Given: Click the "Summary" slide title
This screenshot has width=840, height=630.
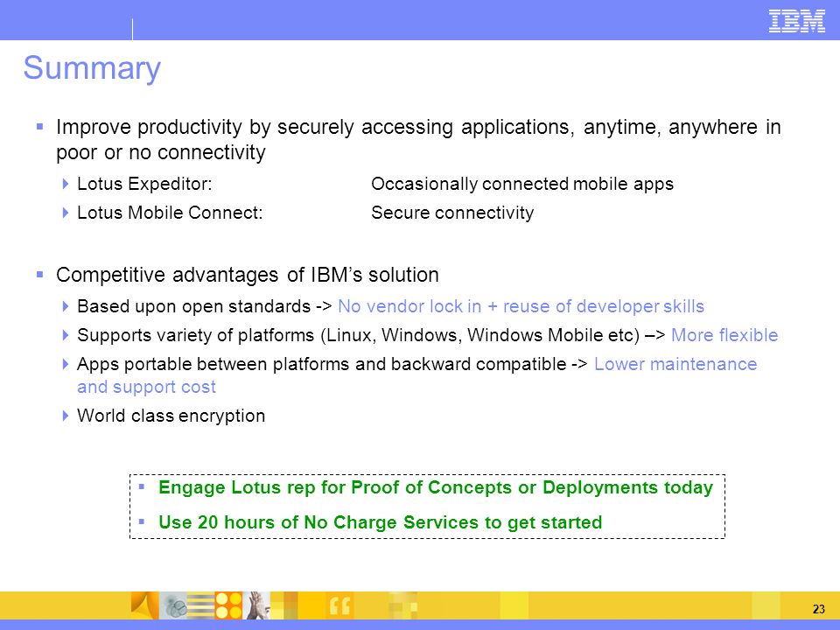Looking at the screenshot, I should coord(92,68).
